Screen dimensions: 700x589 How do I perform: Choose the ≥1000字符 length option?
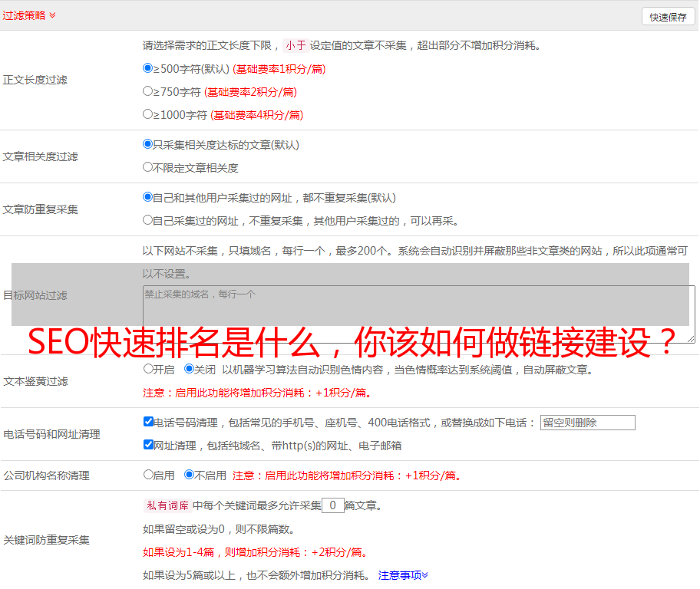(148, 114)
